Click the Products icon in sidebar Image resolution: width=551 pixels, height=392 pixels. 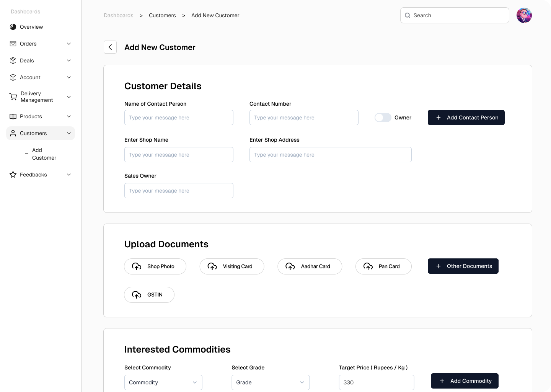pyautogui.click(x=13, y=116)
